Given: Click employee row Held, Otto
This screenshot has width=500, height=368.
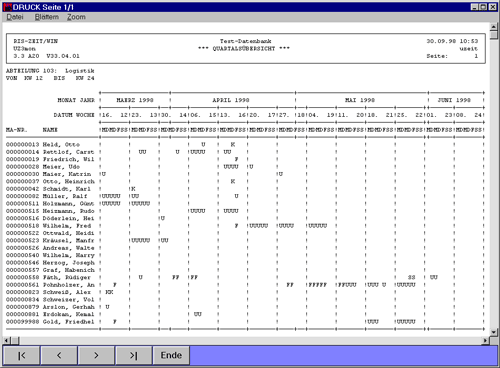Looking at the screenshot, I should click(x=245, y=145).
